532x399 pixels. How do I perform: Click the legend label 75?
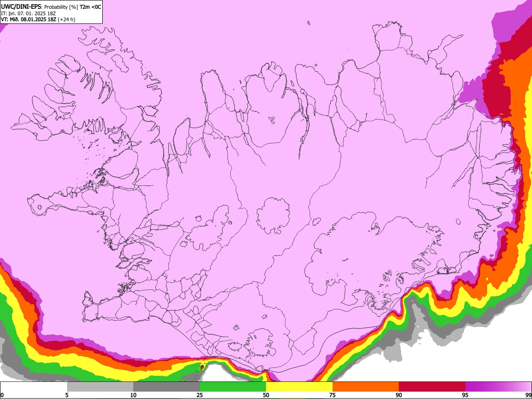click(333, 395)
